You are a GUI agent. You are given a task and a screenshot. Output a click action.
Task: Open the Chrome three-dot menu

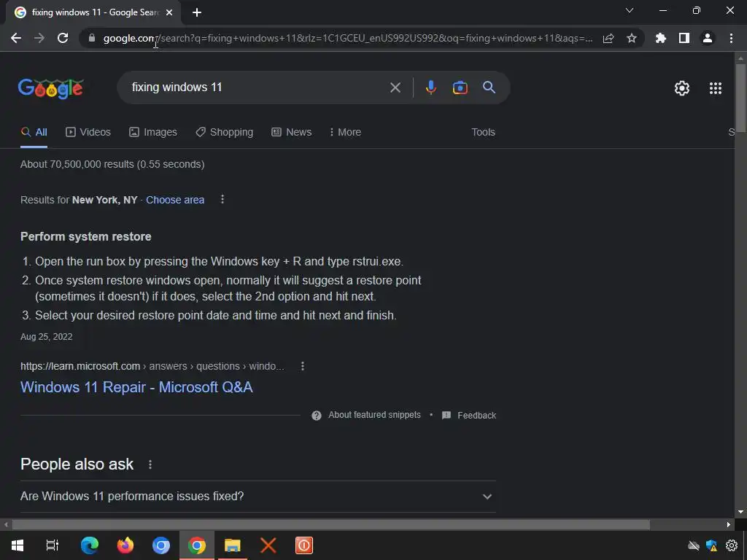coord(731,38)
